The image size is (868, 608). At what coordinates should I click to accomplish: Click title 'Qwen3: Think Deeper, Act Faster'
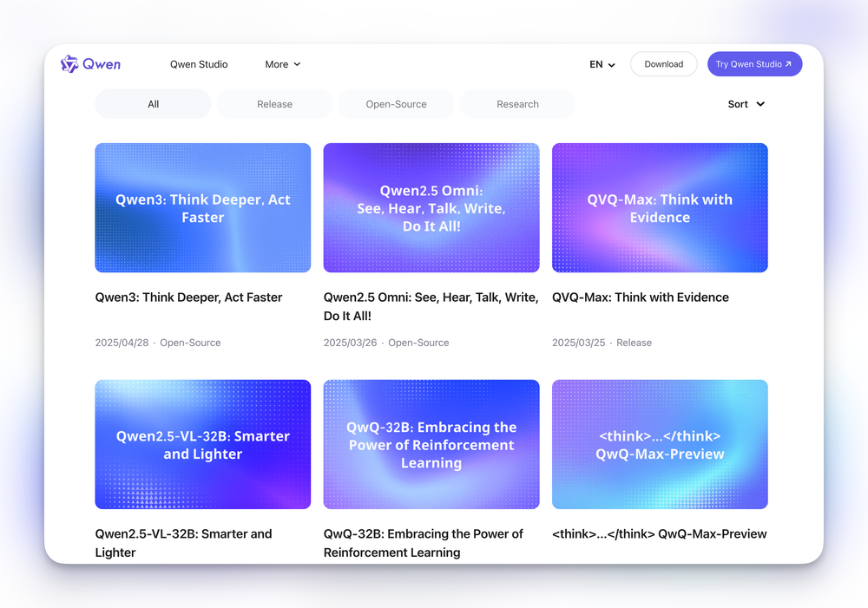click(x=188, y=297)
